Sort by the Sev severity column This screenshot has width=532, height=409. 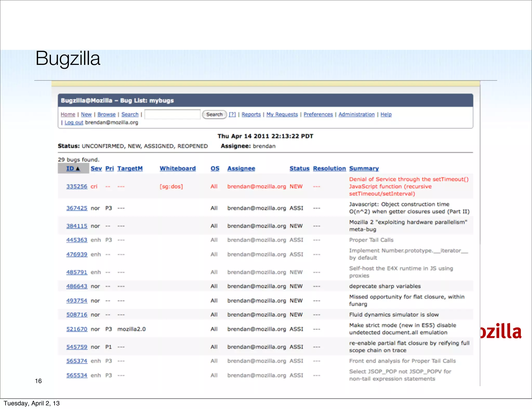tap(96, 168)
